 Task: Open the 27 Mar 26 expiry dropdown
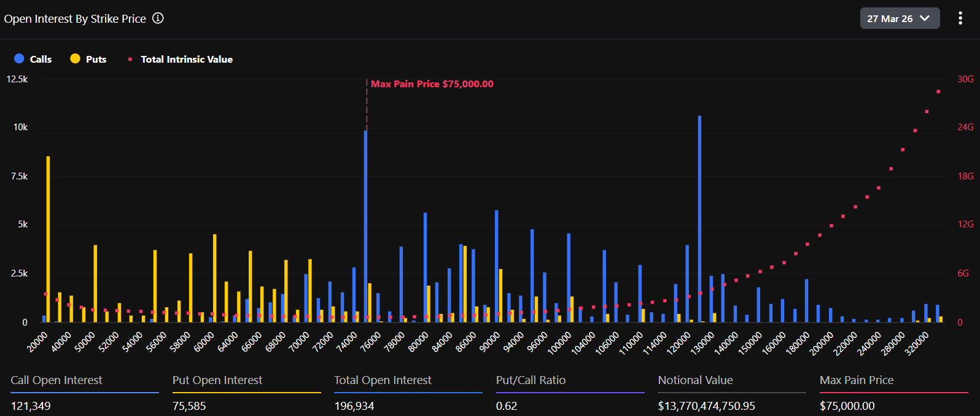[x=899, y=18]
